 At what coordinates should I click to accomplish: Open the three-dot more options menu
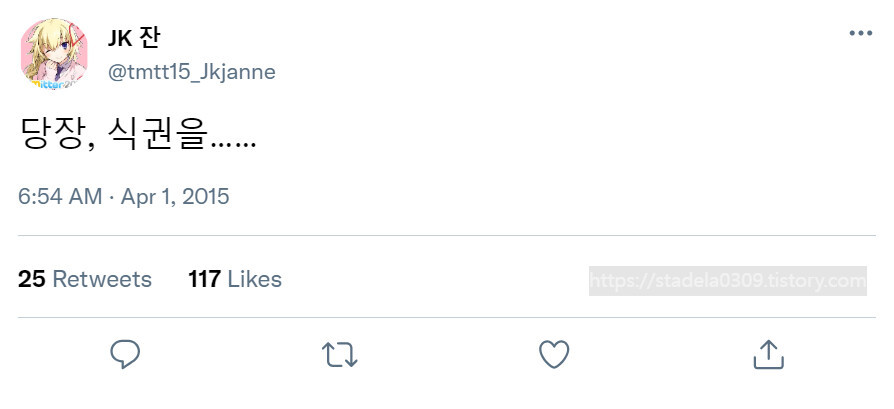click(x=860, y=33)
